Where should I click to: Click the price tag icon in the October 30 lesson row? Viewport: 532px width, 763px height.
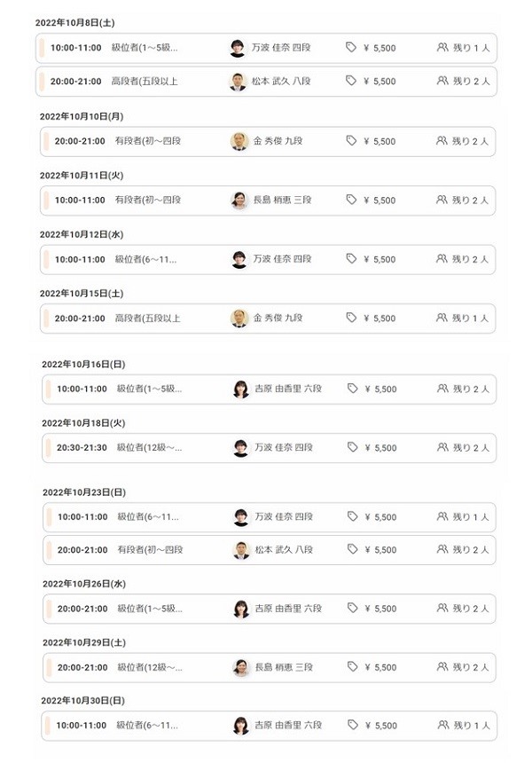[x=352, y=726]
